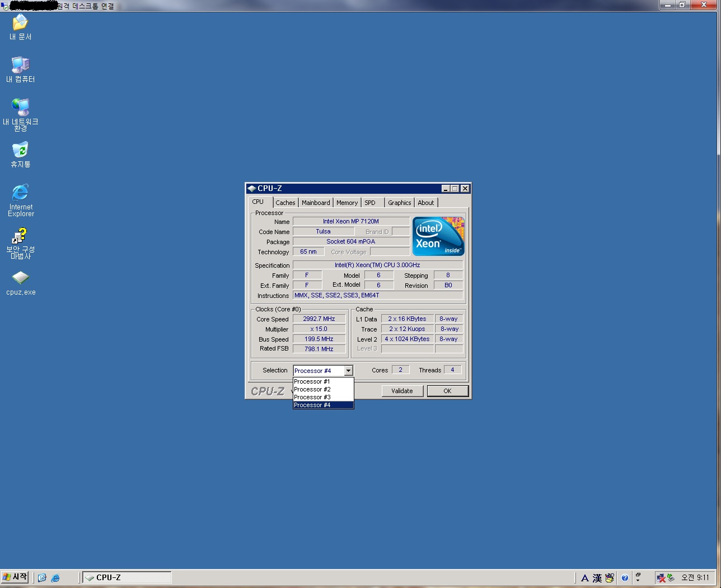This screenshot has height=588, width=721.
Task: Select the cpuz.exe desktop icon
Action: pyautogui.click(x=21, y=283)
